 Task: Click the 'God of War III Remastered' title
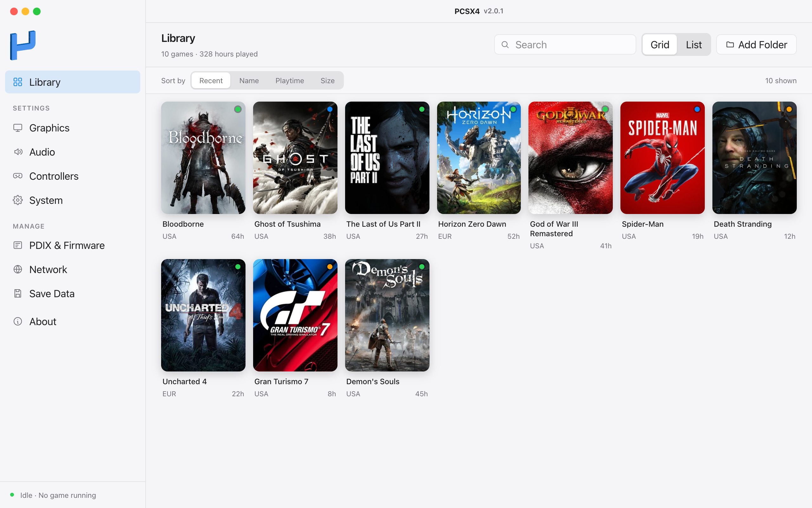[554, 229]
